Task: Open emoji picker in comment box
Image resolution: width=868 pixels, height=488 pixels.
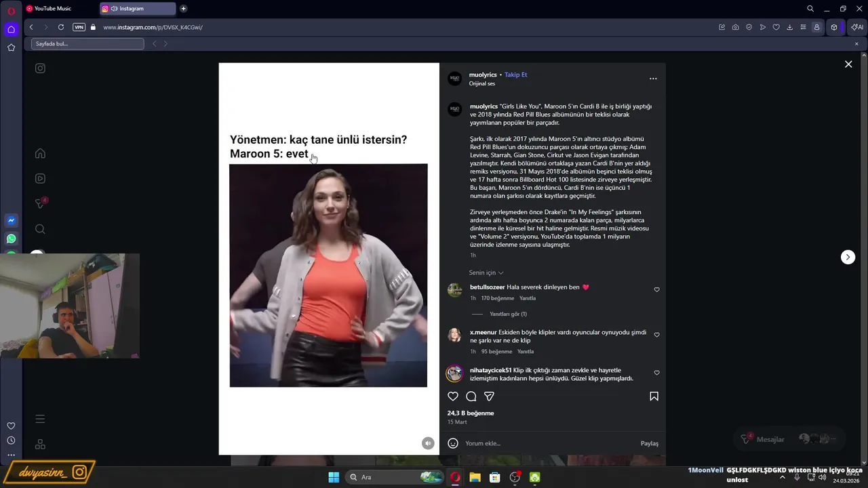Action: tap(453, 443)
